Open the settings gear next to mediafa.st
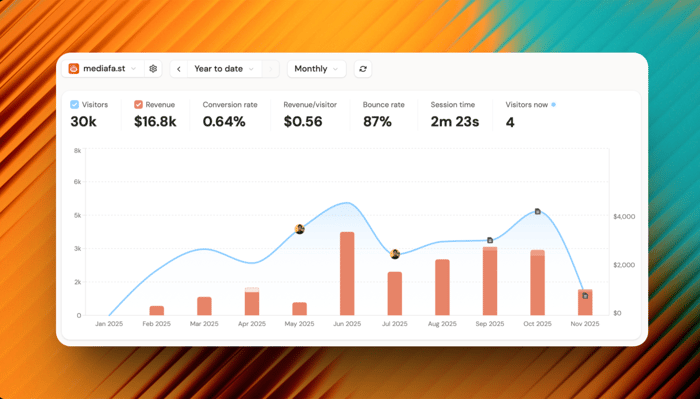This screenshot has width=700, height=399. 153,69
